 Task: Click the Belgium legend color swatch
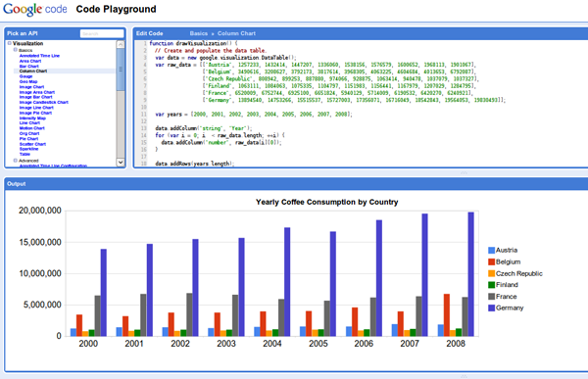point(492,262)
